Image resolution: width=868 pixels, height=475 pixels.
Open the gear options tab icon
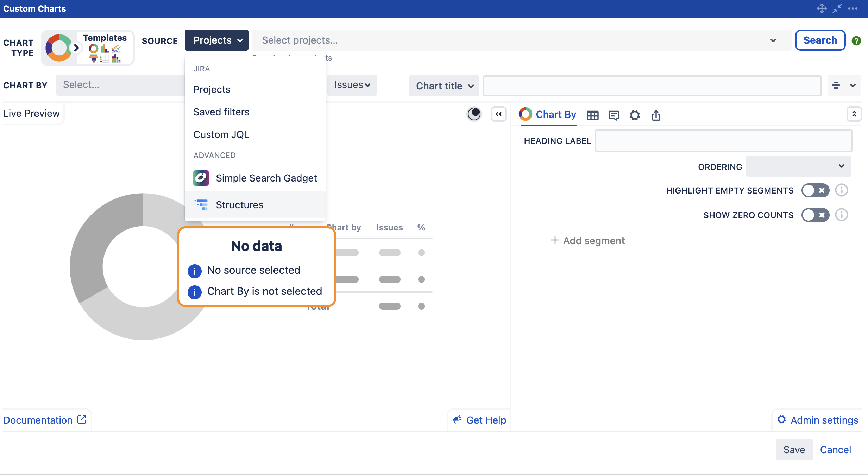coord(635,115)
